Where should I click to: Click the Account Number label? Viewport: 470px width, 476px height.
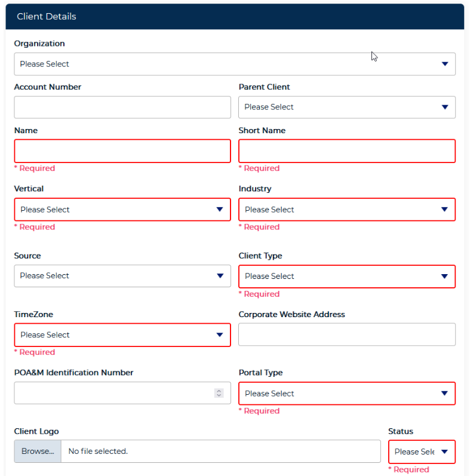click(48, 87)
